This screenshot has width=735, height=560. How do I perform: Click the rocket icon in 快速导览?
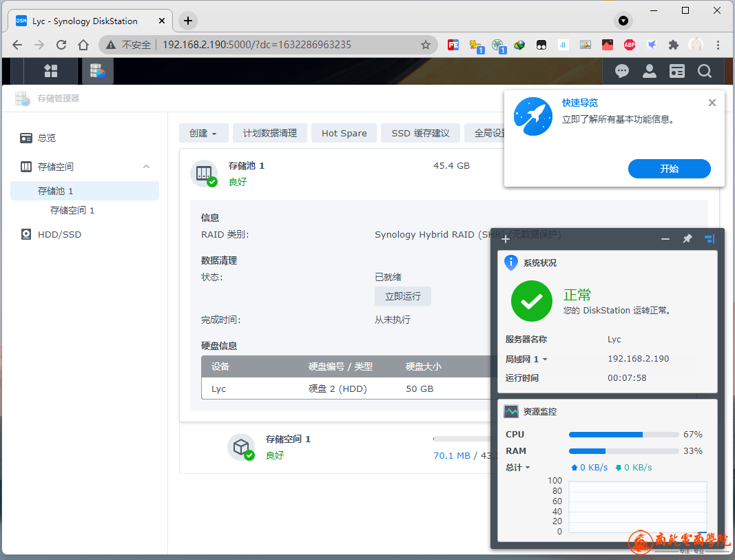[533, 116]
